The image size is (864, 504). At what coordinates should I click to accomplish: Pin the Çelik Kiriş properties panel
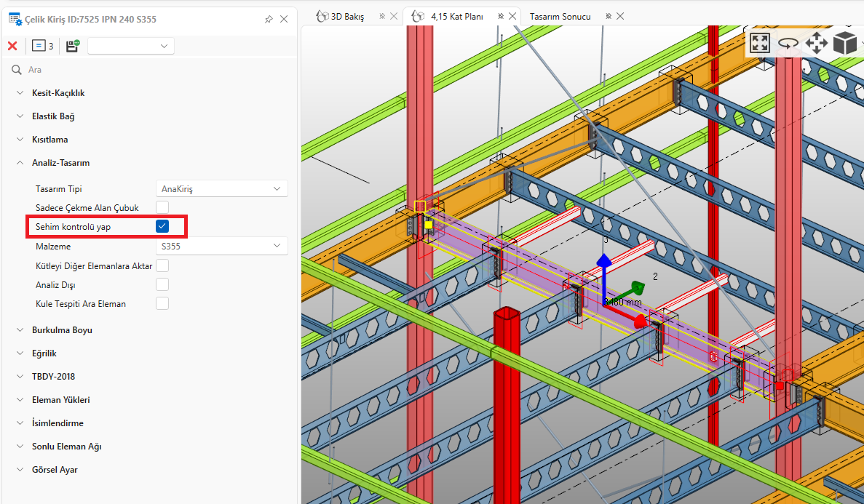(269, 19)
